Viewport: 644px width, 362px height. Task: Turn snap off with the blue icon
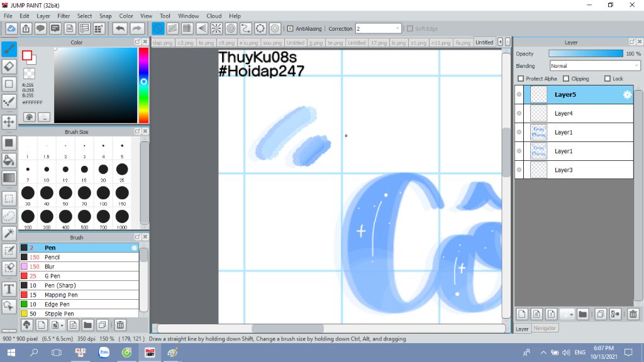tap(158, 28)
